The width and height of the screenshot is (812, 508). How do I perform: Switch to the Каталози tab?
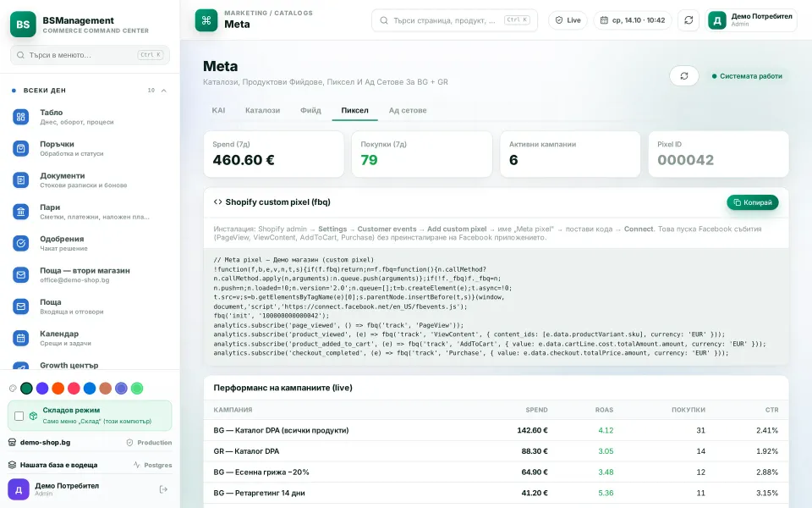[x=262, y=110]
